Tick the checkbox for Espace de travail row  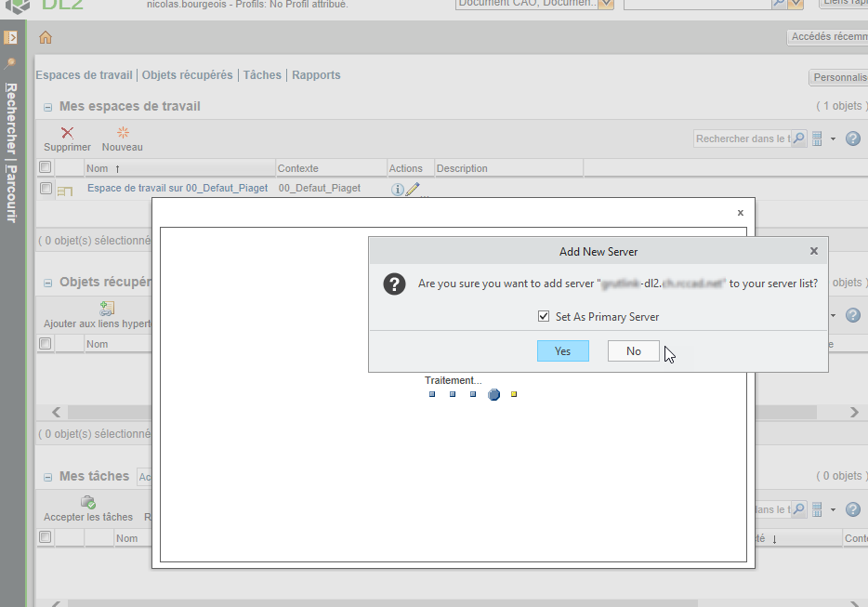coord(45,189)
